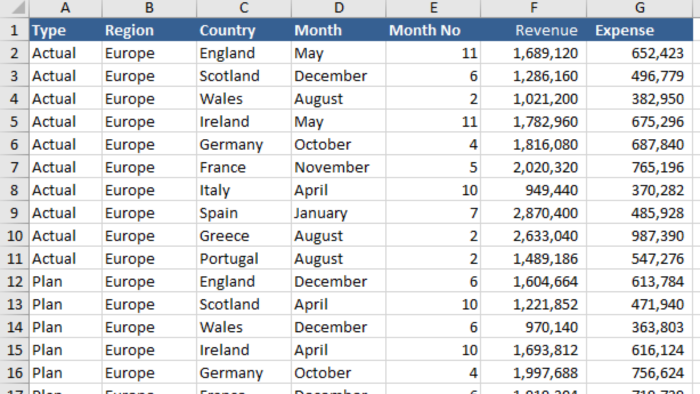Select the whole sheet with corner triangle
Screen dimensions: 700x394
pos(14,8)
